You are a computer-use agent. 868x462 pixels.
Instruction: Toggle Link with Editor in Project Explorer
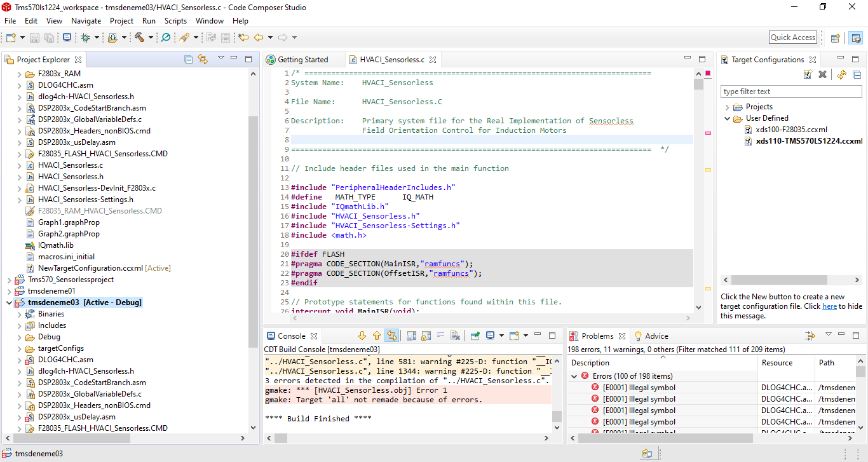point(203,59)
